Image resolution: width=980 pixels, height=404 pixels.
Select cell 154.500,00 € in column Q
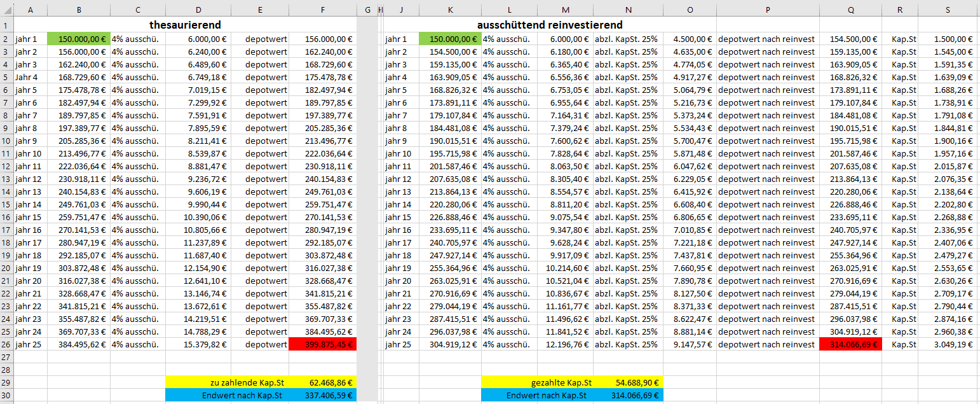pos(851,39)
